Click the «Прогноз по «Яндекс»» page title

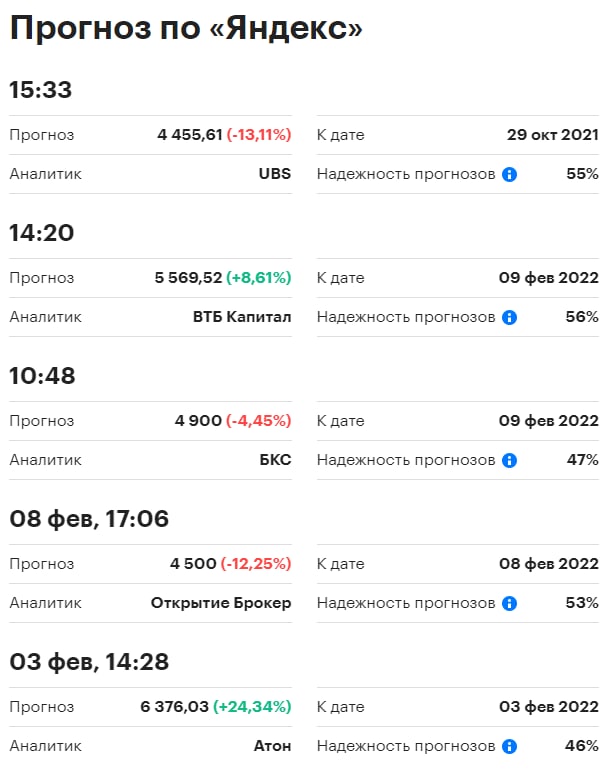pos(185,29)
